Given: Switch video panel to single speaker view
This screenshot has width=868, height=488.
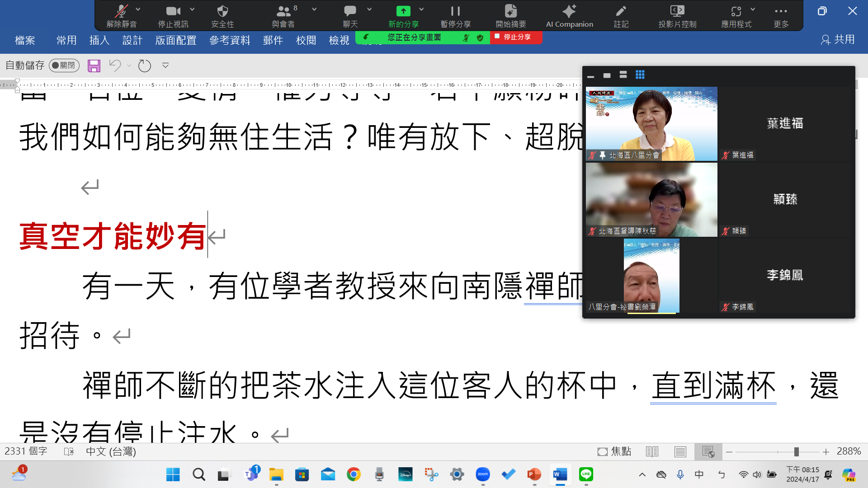Looking at the screenshot, I should [607, 75].
